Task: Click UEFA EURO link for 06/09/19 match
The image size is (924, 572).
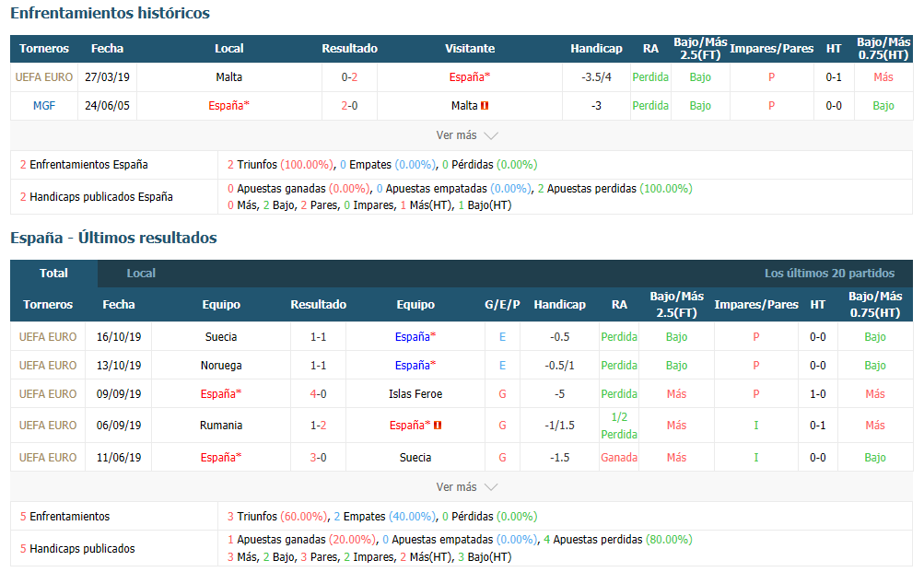Action: (x=48, y=426)
